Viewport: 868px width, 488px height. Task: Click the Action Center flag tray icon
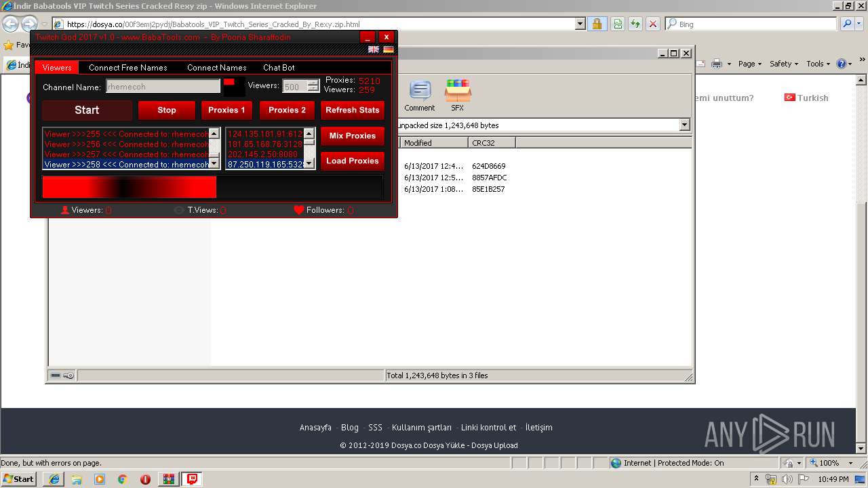coord(804,479)
